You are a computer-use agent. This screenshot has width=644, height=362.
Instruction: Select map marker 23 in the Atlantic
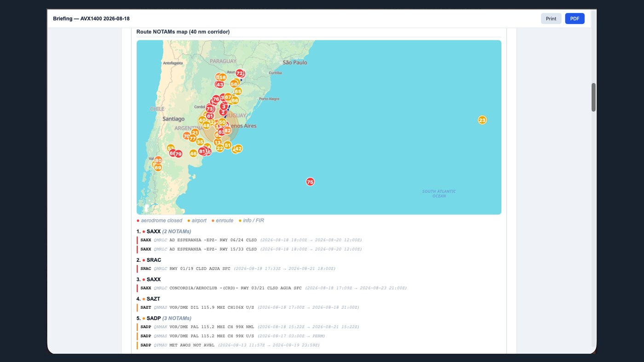(482, 120)
